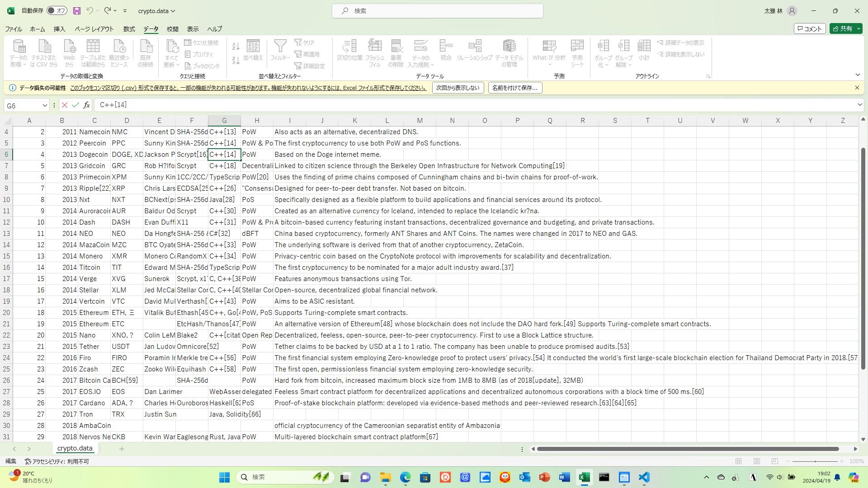Click 次回から表示しない button
Image resolution: width=868 pixels, height=488 pixels.
coord(458,88)
